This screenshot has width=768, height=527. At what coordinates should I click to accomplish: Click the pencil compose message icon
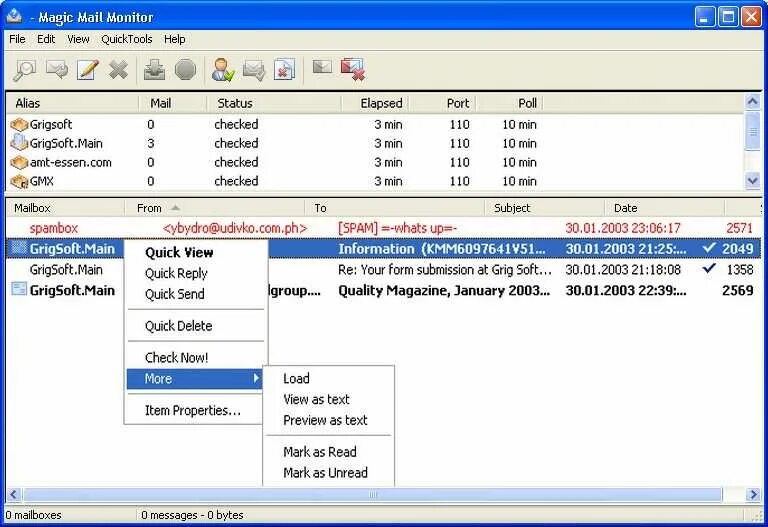click(x=88, y=70)
